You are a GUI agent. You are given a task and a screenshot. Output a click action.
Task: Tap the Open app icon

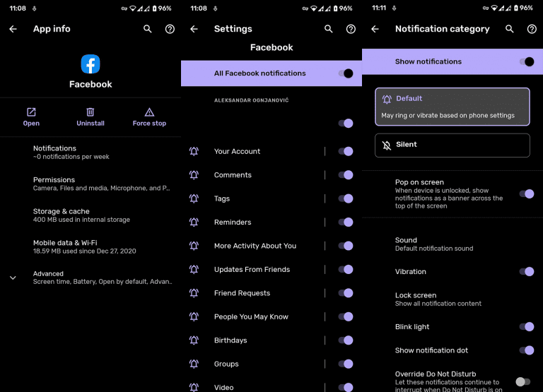31,112
